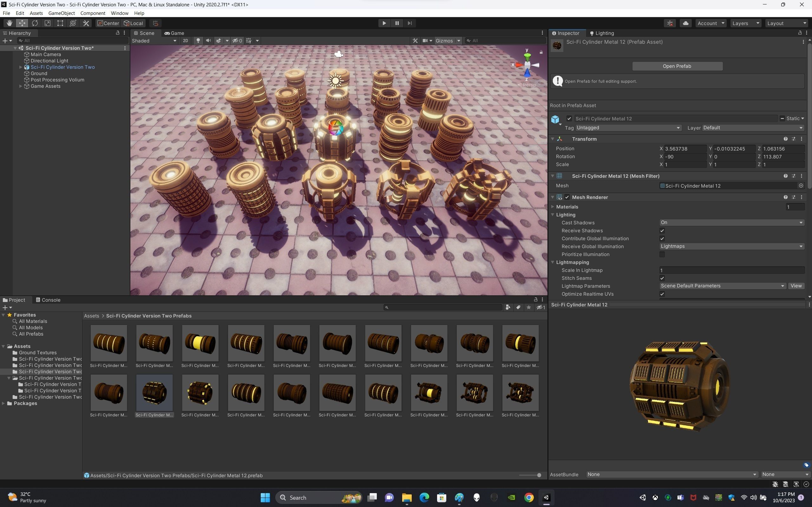812x507 pixels.
Task: Expand Game Assets in Hierarchy
Action: pos(21,86)
